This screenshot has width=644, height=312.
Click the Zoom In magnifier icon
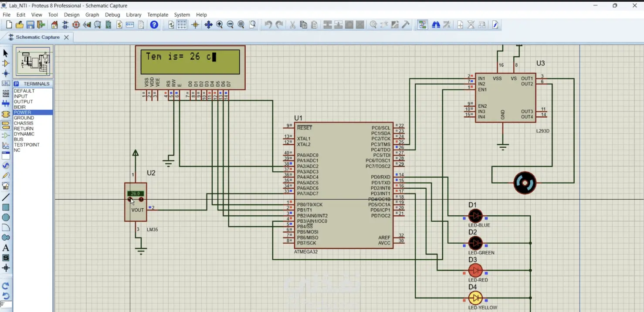coord(219,25)
